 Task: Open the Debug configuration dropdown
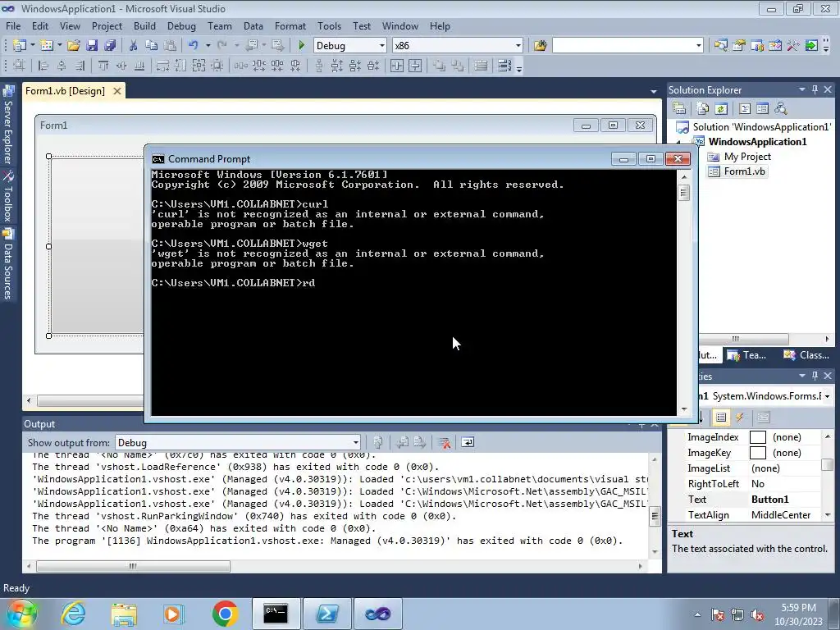(381, 46)
